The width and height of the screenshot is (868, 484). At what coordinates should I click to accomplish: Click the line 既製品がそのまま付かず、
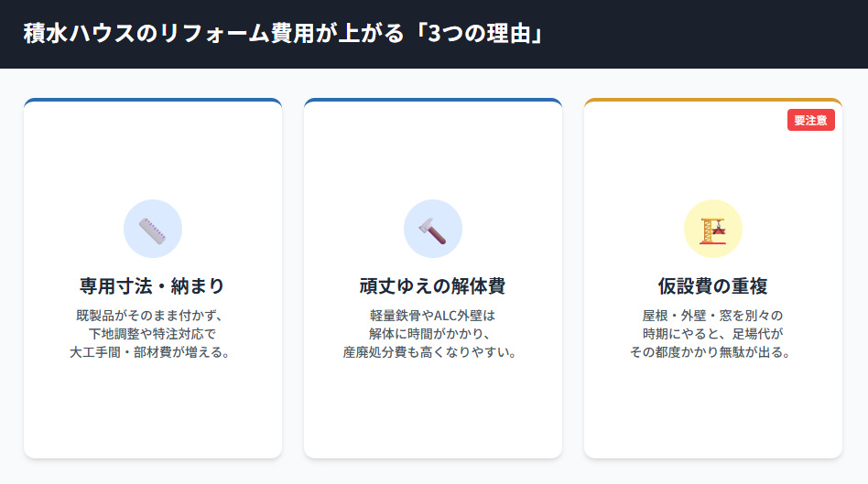pos(153,316)
